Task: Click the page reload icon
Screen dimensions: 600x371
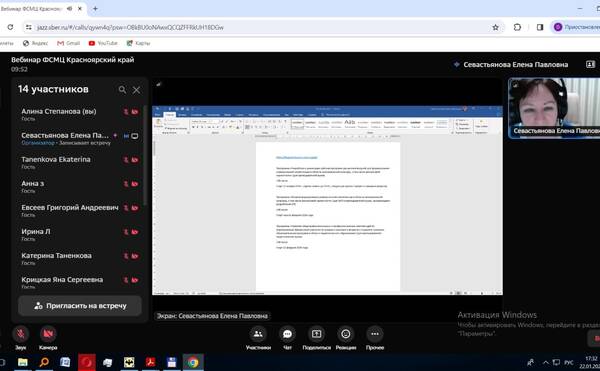Action: pos(10,27)
